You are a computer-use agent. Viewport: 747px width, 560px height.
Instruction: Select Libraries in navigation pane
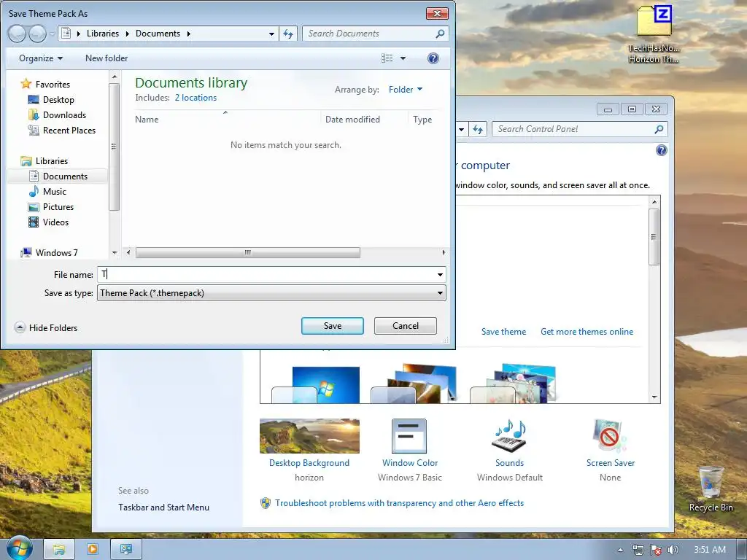(52, 161)
